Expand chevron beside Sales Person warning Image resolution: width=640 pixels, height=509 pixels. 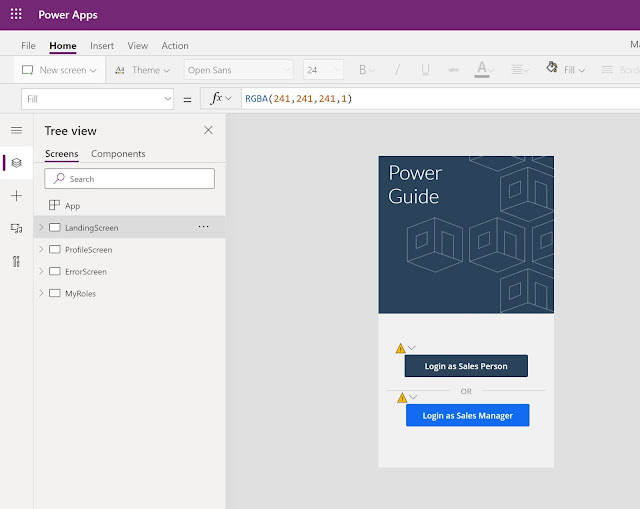click(x=412, y=348)
